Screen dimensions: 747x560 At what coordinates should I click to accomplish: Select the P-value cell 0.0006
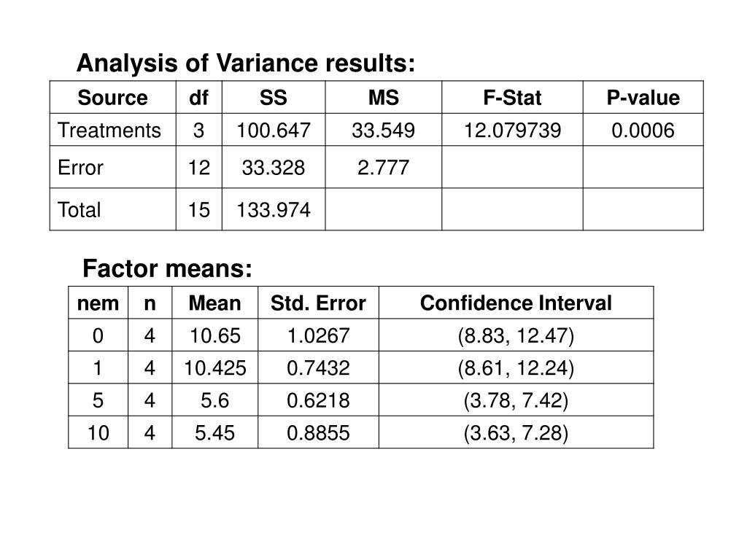[643, 130]
